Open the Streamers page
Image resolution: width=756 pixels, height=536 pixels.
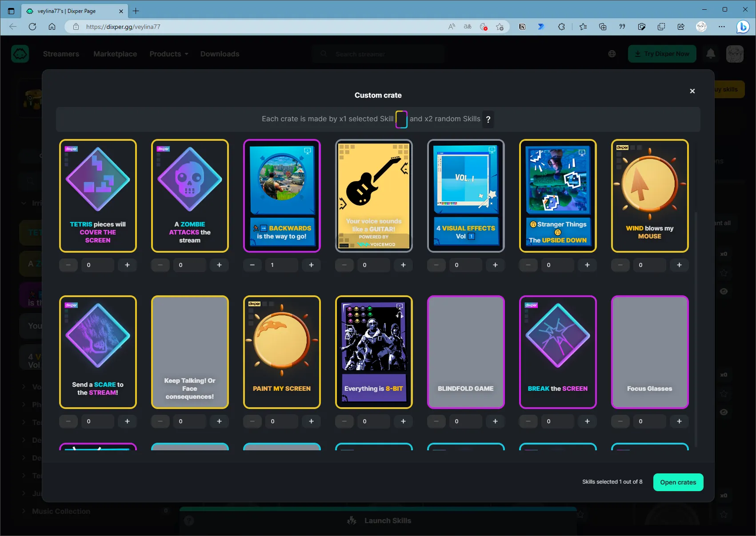click(61, 54)
